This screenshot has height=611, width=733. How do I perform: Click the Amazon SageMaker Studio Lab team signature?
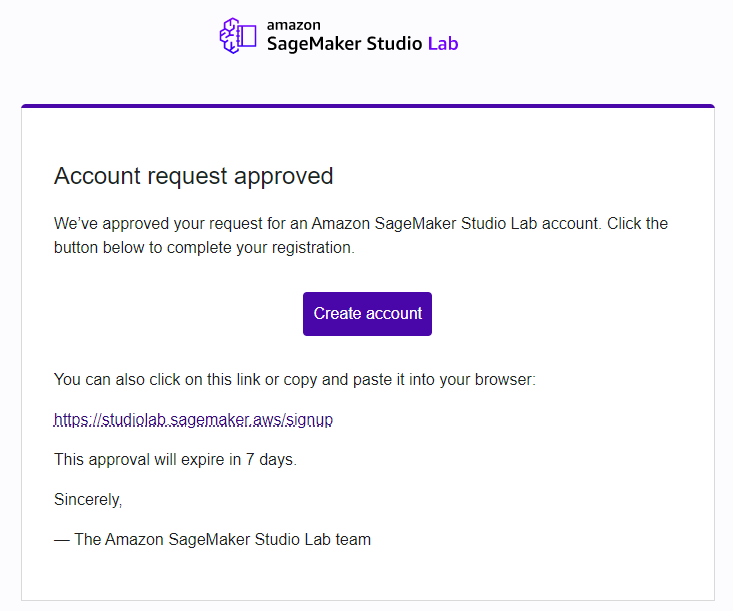(212, 539)
